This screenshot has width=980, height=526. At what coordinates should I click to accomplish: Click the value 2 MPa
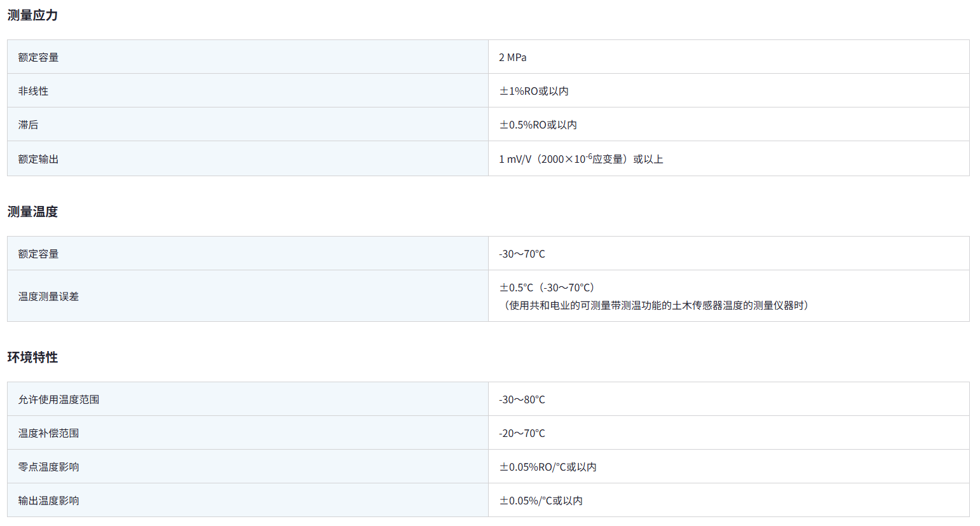click(x=513, y=57)
